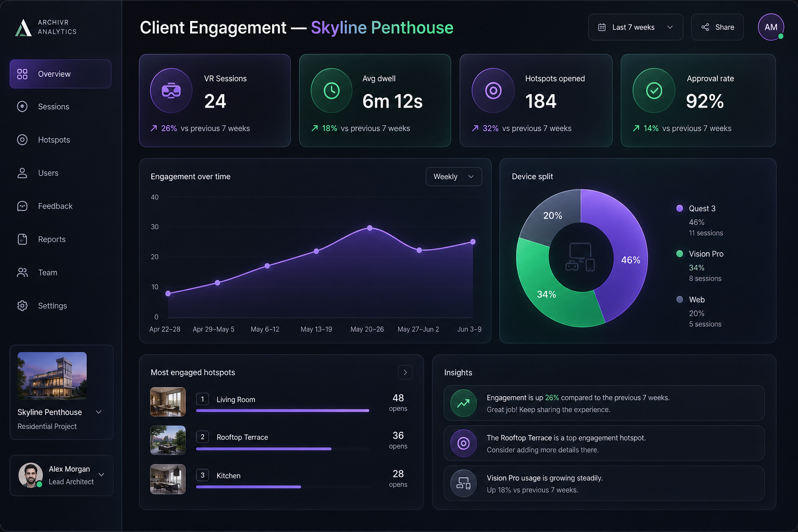
Task: Click the devices icon in donut chart center
Action: coord(580,257)
